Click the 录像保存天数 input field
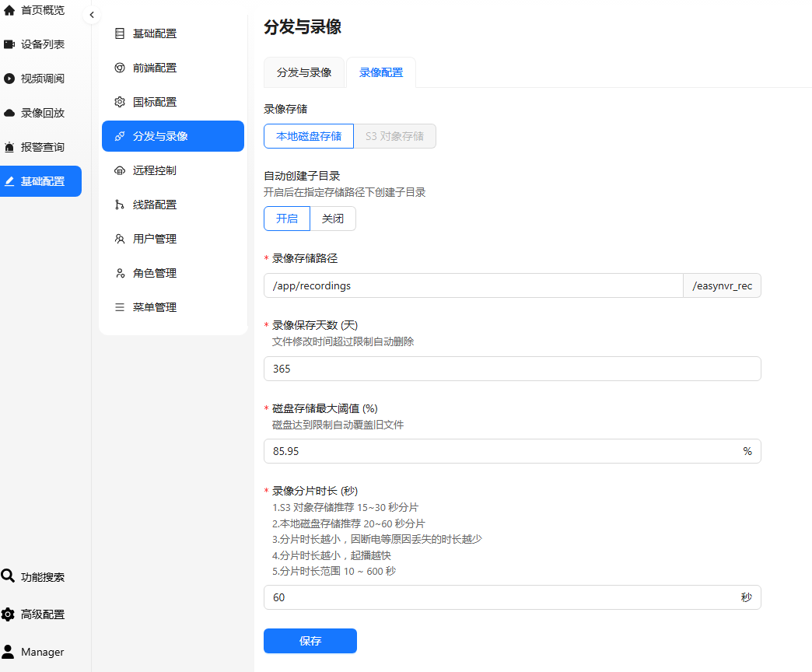Screen dimensions: 812x672 [x=512, y=369]
